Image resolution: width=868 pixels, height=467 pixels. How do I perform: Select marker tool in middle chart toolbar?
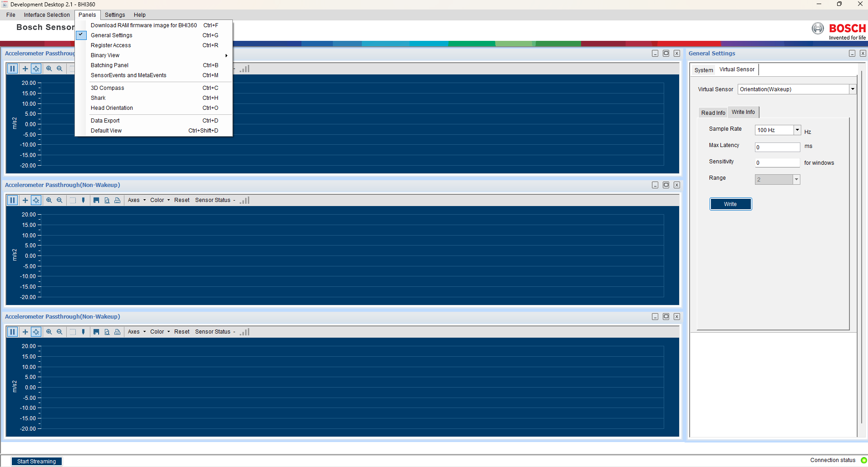point(83,200)
